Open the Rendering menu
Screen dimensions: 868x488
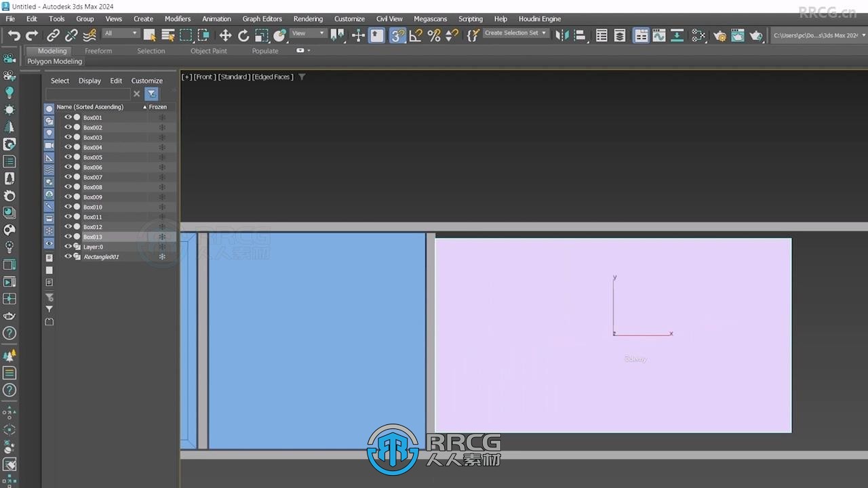(308, 19)
